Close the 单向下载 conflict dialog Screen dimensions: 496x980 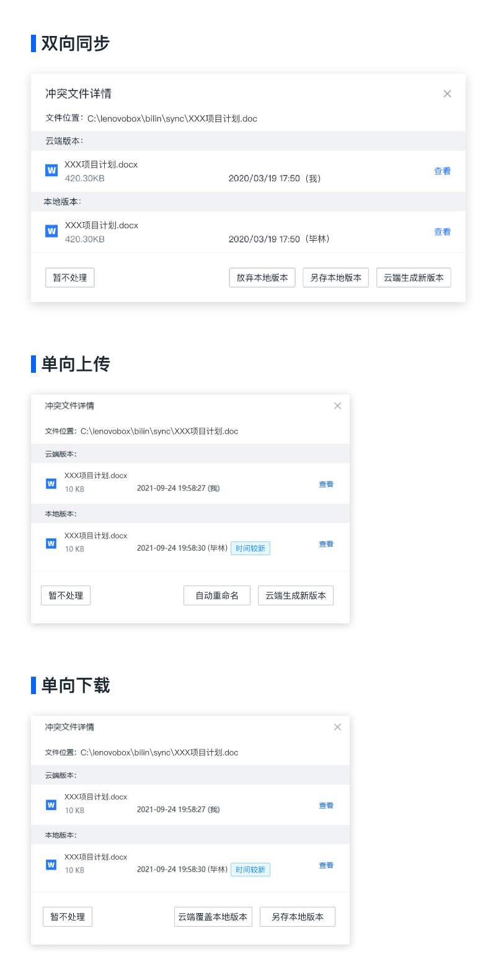click(337, 727)
